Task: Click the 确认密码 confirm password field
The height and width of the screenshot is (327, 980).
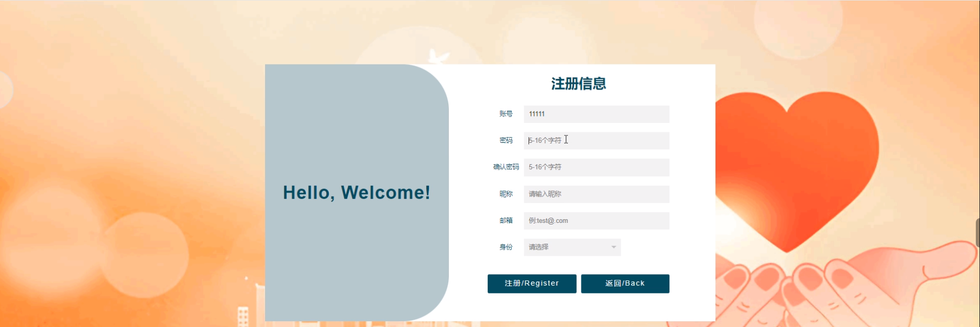Action: click(x=596, y=167)
